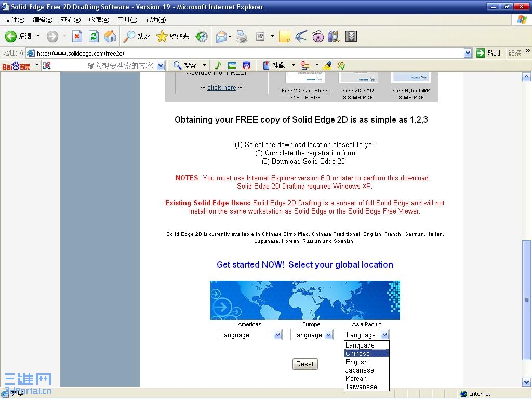Open the 查看(V) menu
Viewport: 532px width, 399px height.
71,20
